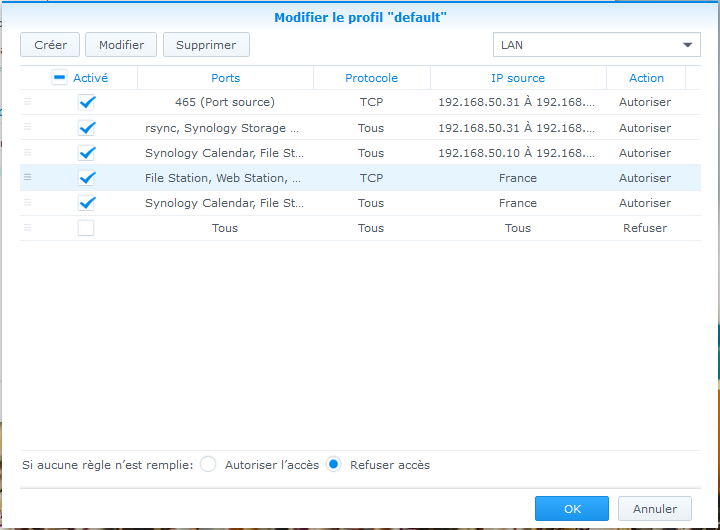Select the "465 (Port source)" cell
Viewport: 720px width, 530px height.
point(225,102)
